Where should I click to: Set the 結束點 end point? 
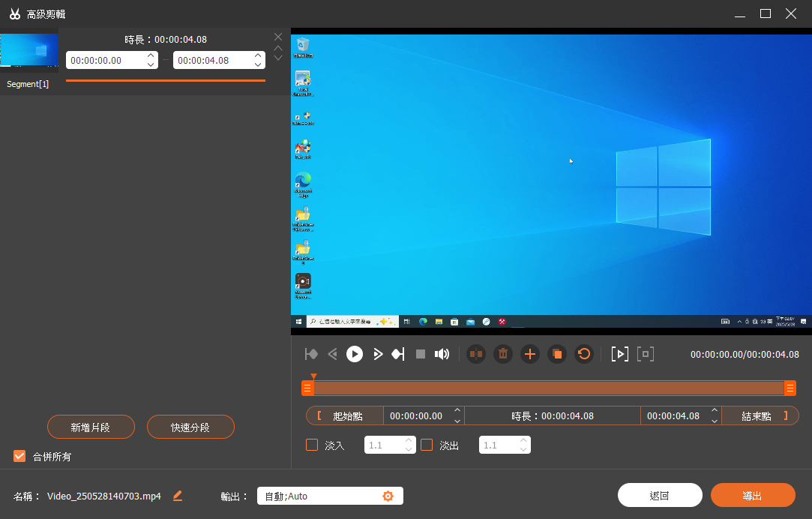tap(760, 416)
